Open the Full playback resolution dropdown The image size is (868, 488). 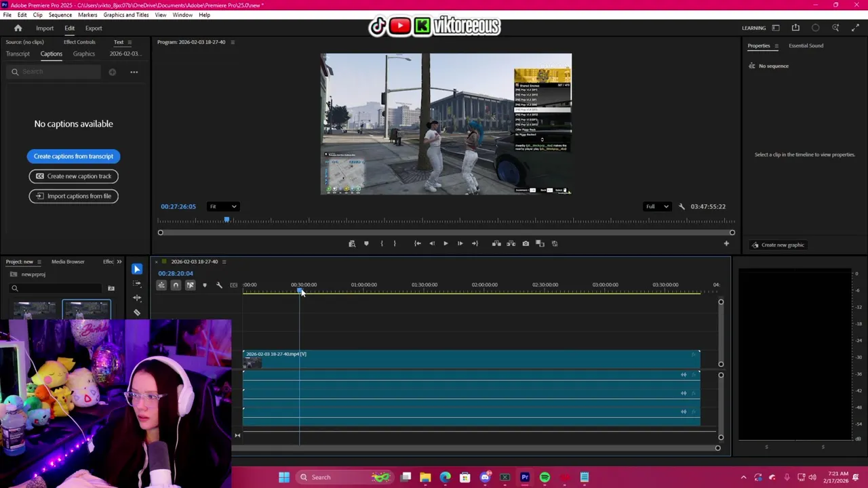[x=657, y=207]
